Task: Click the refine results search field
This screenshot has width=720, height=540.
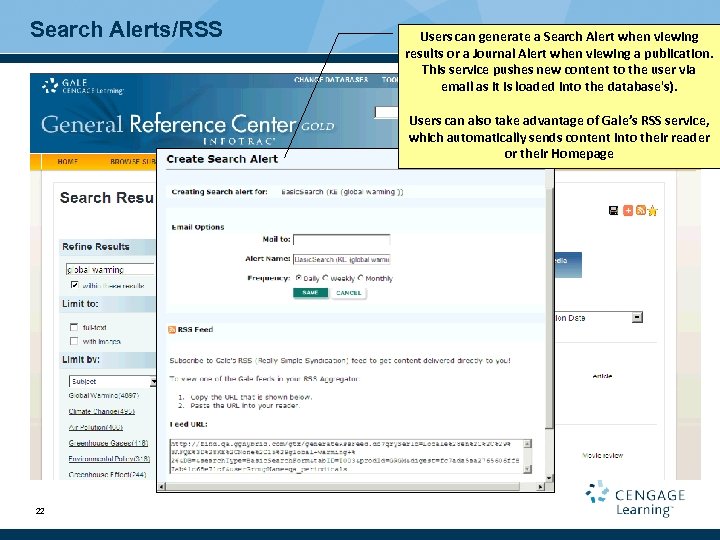Action: click(110, 270)
